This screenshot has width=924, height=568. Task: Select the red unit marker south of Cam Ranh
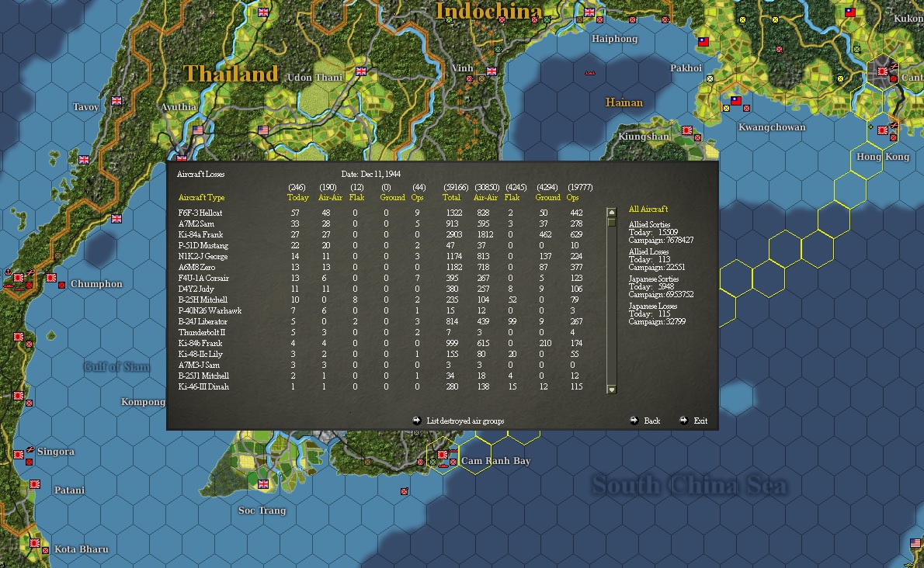tap(405, 491)
